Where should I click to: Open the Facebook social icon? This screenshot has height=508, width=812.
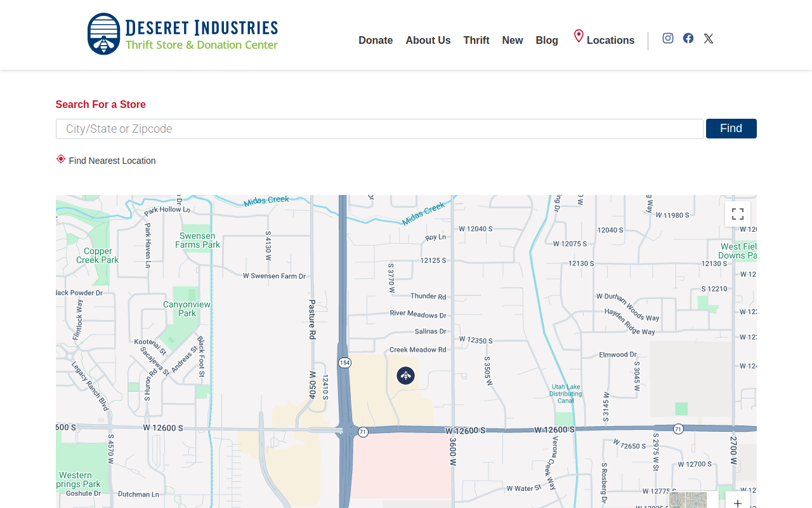click(x=688, y=38)
